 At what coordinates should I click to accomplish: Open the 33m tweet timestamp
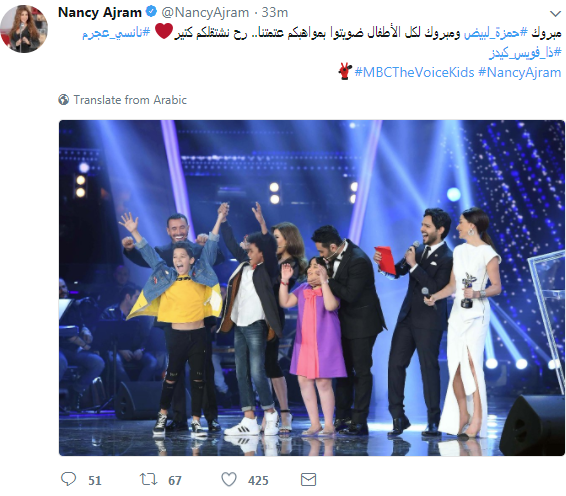click(275, 13)
